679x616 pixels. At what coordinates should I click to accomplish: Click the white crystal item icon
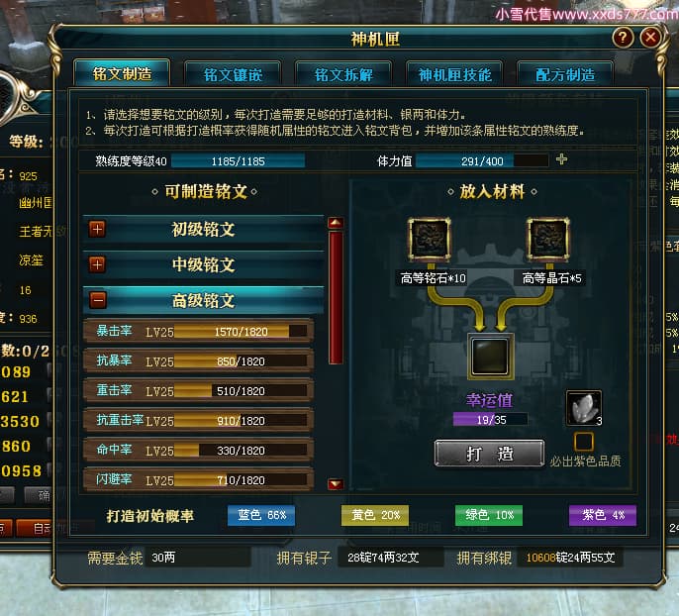[584, 408]
